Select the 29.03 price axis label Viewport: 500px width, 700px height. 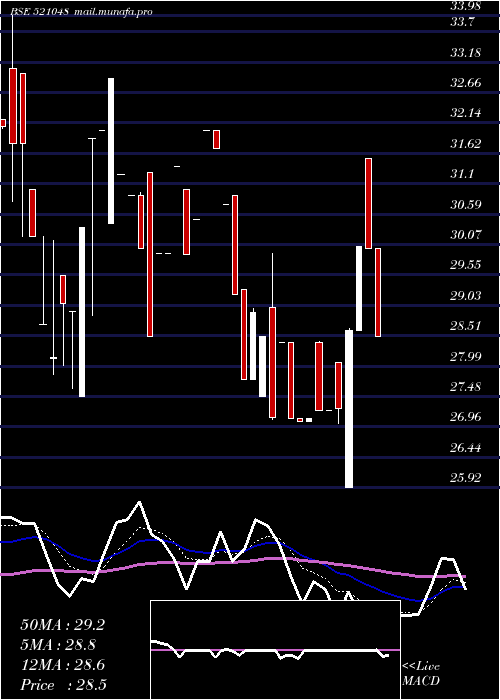tap(466, 296)
